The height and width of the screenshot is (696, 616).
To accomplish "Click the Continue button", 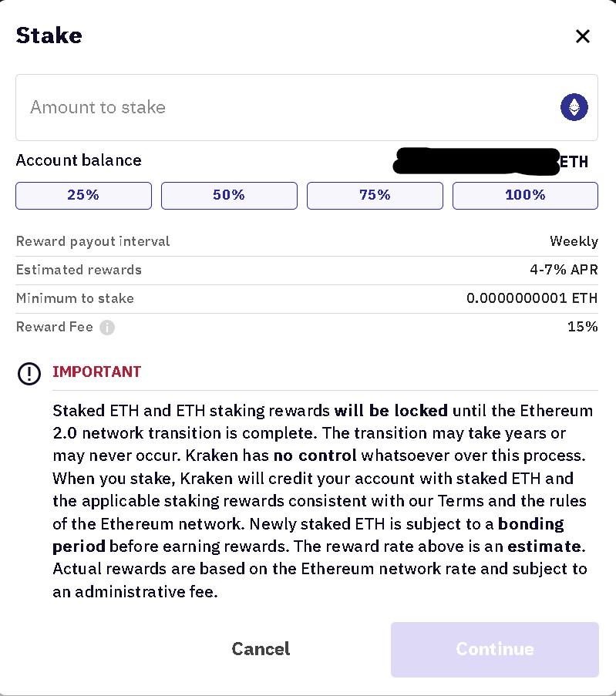I will pos(494,649).
